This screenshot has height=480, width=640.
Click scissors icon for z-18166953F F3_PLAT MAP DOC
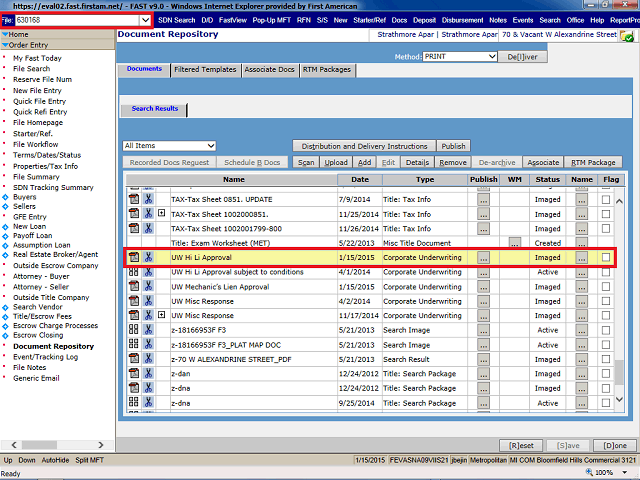(148, 344)
